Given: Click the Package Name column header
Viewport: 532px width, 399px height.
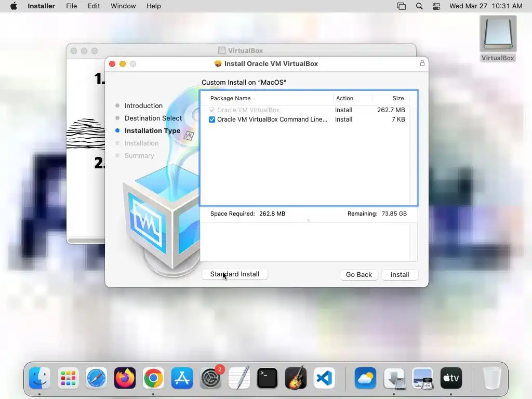Looking at the screenshot, I should pos(230,98).
